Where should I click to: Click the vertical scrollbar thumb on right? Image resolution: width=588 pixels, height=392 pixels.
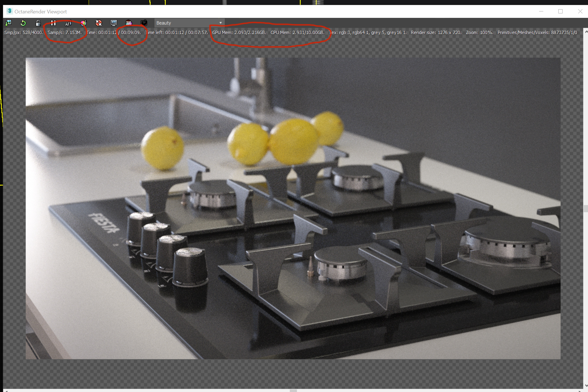585,209
